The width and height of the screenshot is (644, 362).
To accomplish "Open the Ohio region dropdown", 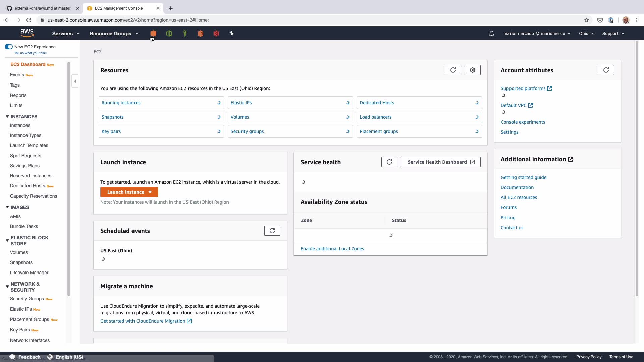I will tap(586, 34).
